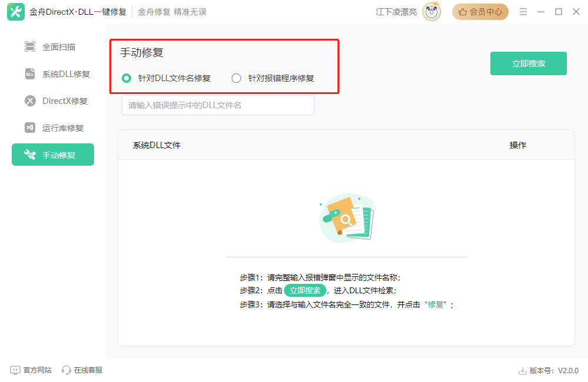Click the 金舟 app logo icon
The image size is (588, 382).
pos(15,12)
